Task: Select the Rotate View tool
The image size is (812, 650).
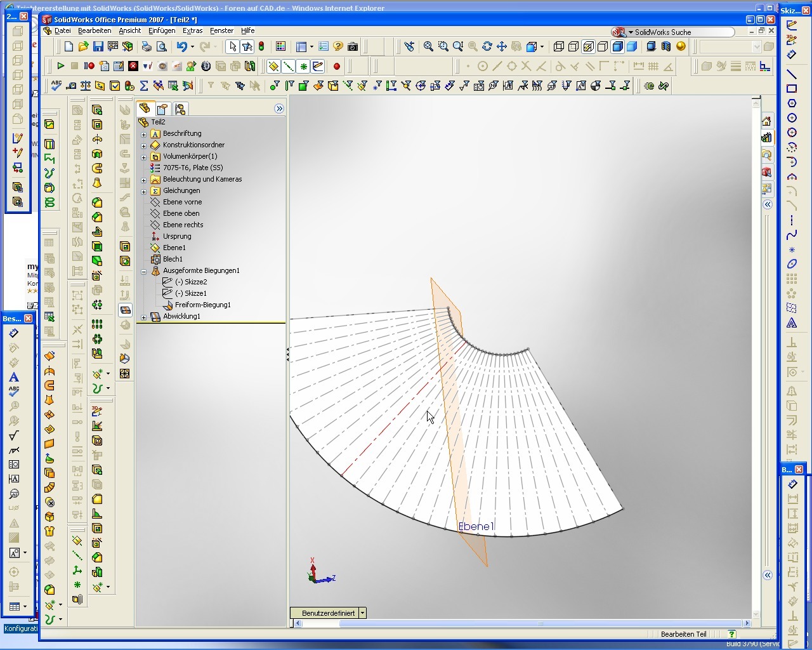Action: 487,46
